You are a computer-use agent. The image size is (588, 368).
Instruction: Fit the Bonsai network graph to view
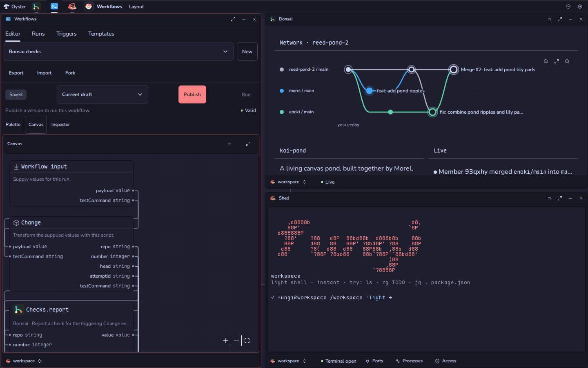click(x=557, y=61)
